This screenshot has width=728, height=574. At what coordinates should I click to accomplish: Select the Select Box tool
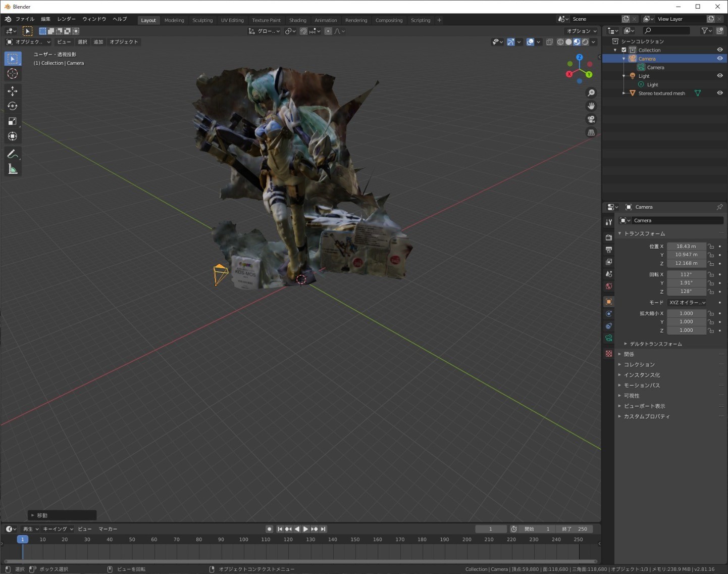tap(13, 59)
